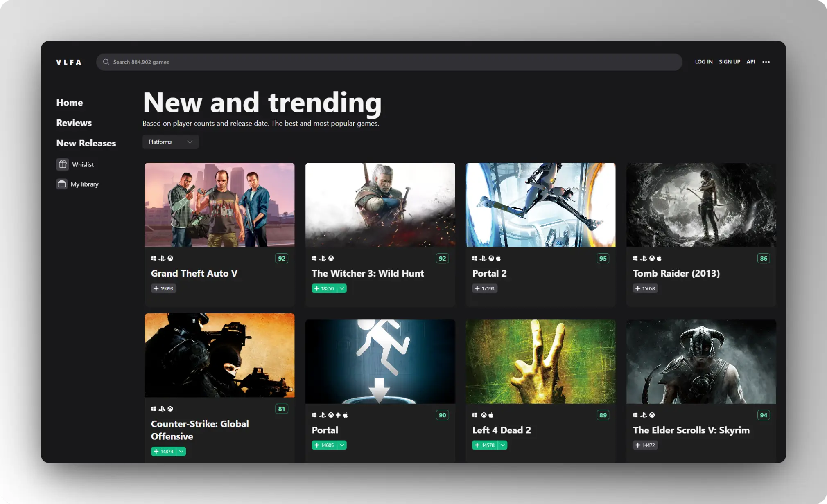The height and width of the screenshot is (504, 827).
Task: Add Grand Theft Auto V with 19093 button
Action: (x=163, y=288)
